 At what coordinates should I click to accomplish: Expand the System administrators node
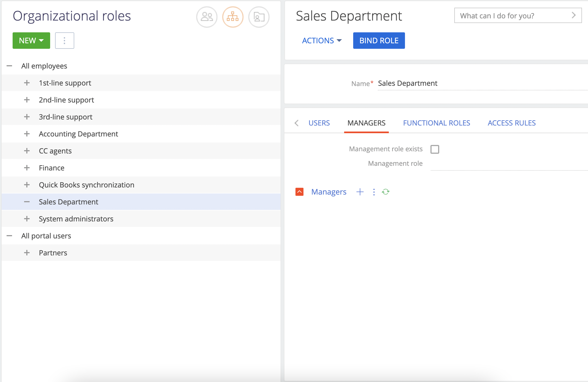point(27,219)
